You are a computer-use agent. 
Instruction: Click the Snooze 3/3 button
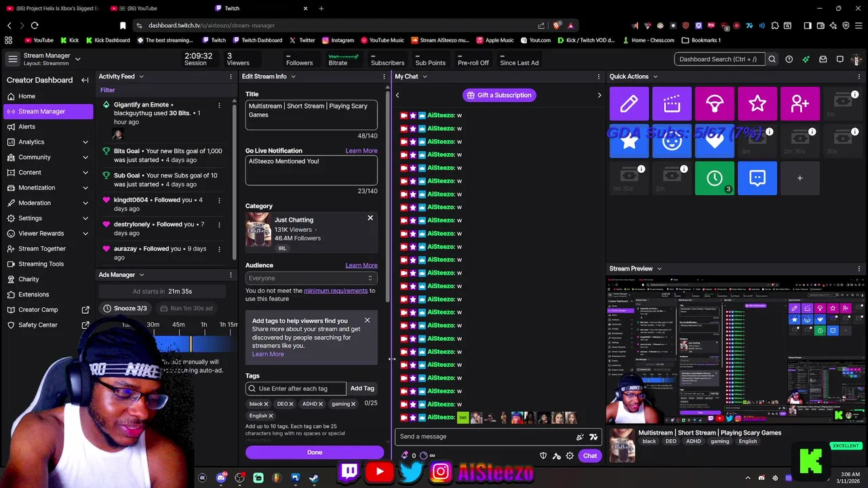pos(125,308)
